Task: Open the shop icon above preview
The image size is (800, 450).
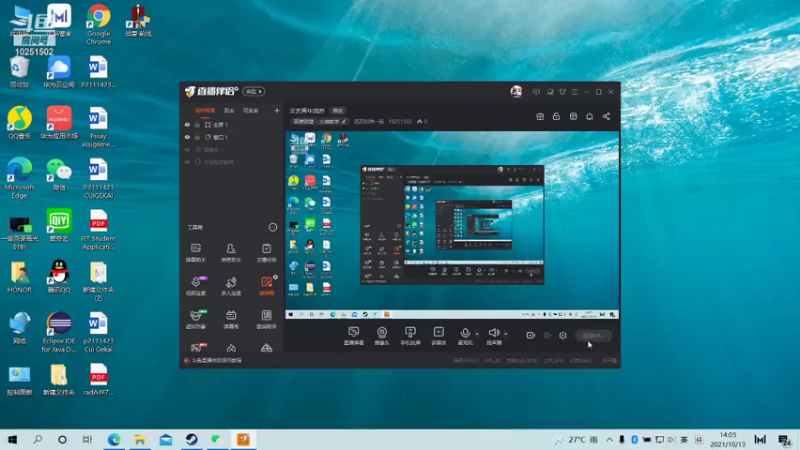Action: [573, 116]
